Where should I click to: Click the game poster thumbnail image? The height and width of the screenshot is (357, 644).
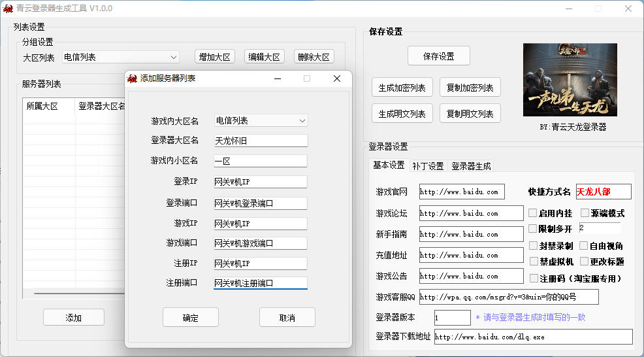[x=570, y=80]
